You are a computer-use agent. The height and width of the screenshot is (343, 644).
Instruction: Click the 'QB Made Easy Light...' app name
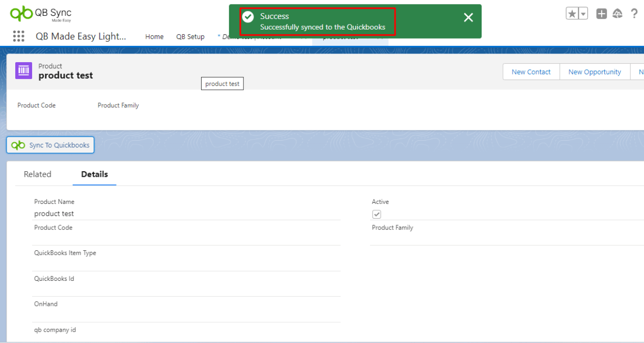[81, 36]
